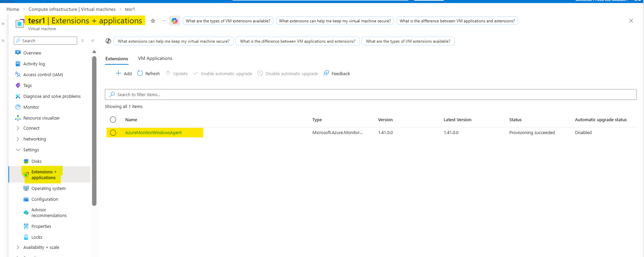This screenshot has height=257, width=644.
Task: Open Operating system menu item
Action: click(x=48, y=188)
